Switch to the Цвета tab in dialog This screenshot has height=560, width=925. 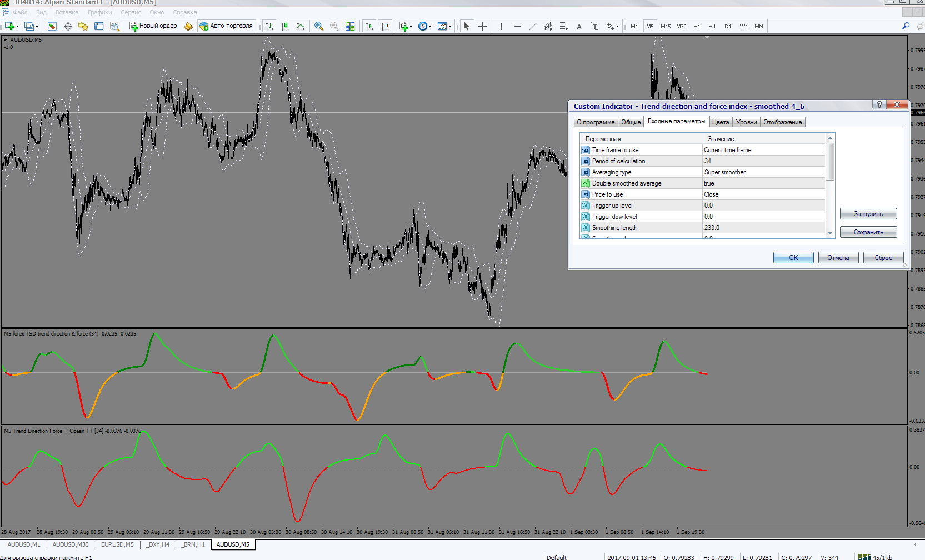click(x=720, y=122)
